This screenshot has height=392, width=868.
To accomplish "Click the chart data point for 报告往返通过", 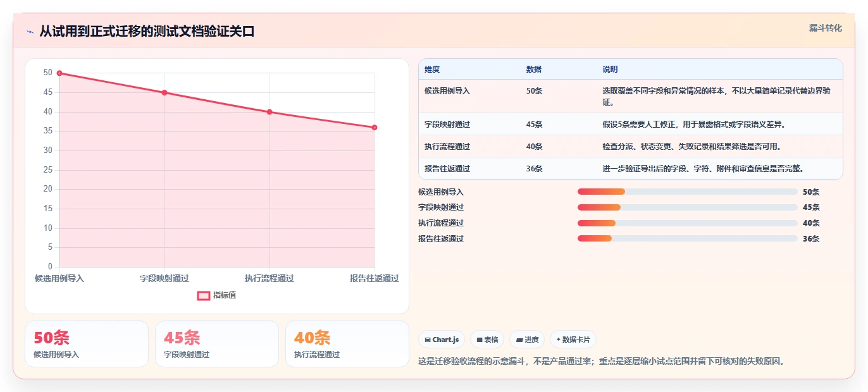I will tap(375, 128).
